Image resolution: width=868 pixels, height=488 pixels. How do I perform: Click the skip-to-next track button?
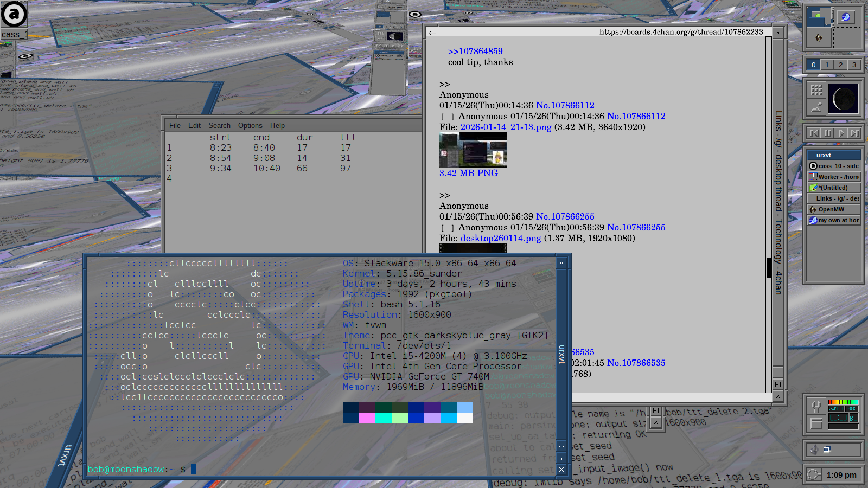click(855, 133)
